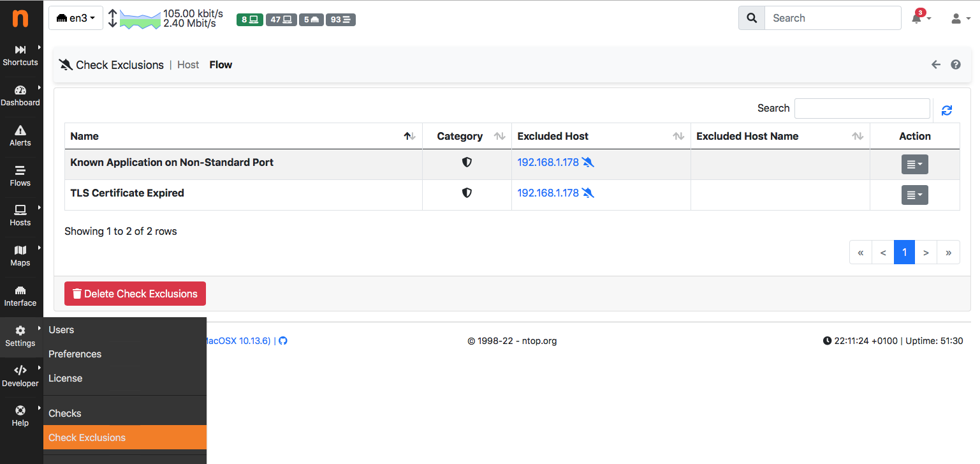Focus the top navbar Search field
Image resolution: width=980 pixels, height=464 pixels.
(x=833, y=18)
